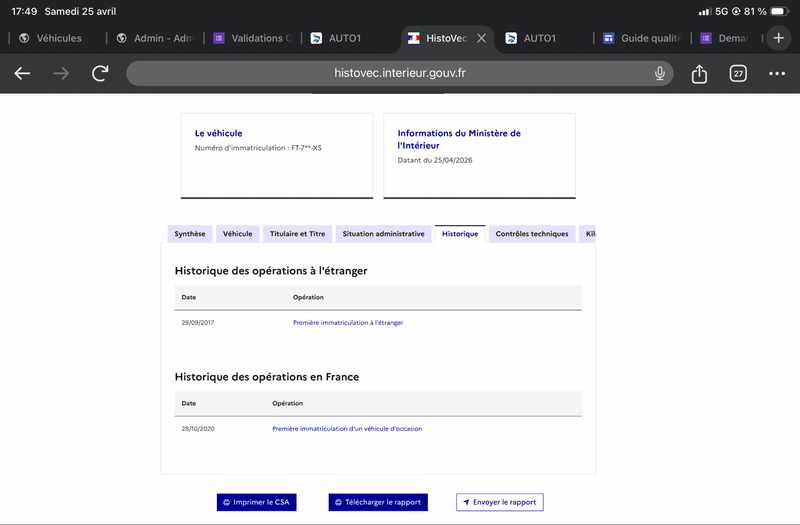The width and height of the screenshot is (800, 525).
Task: Open the tab switcher showing 27
Action: point(738,73)
